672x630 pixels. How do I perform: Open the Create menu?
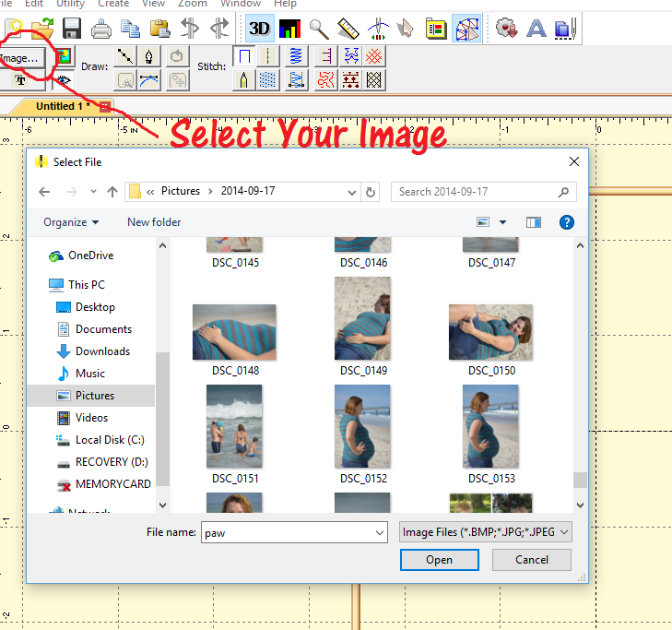point(113,4)
